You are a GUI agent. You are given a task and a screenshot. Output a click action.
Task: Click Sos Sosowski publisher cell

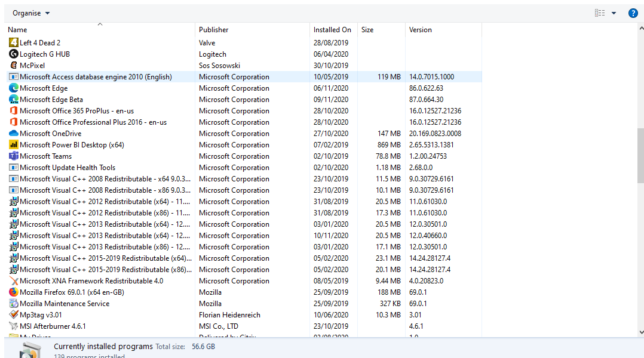219,65
